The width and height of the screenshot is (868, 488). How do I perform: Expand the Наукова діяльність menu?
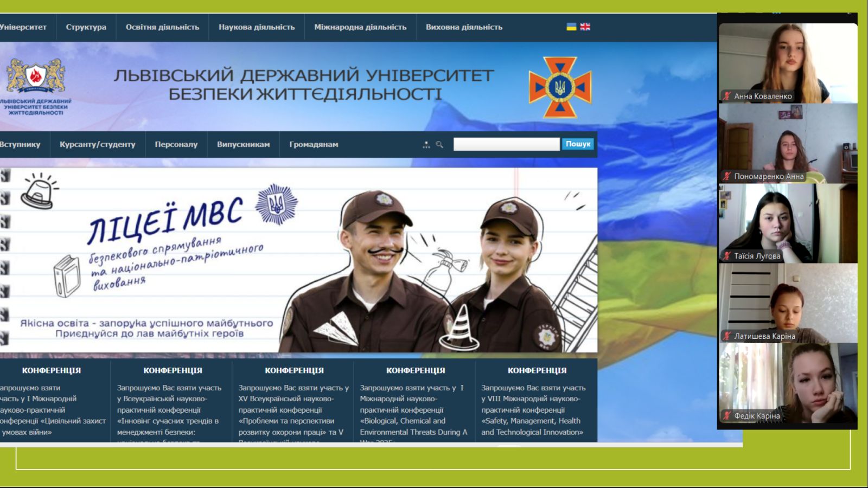point(257,27)
